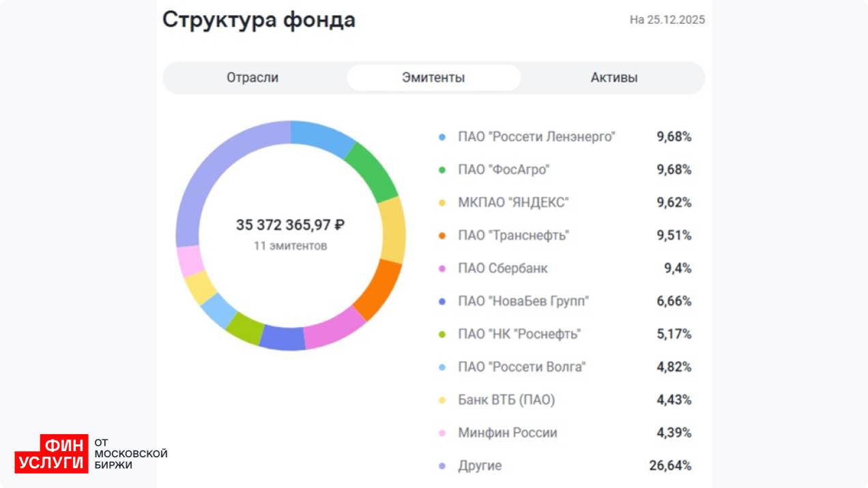Open the Активы tab
868x488 pixels.
coord(613,78)
